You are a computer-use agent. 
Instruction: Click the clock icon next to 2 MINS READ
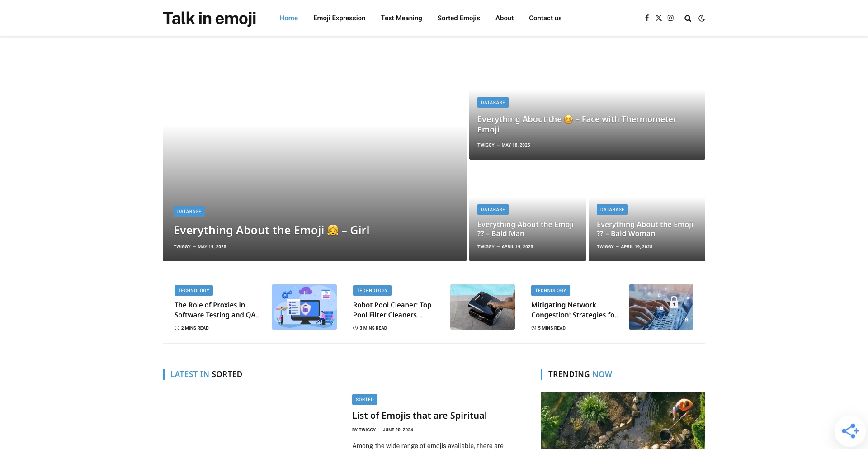tap(176, 328)
